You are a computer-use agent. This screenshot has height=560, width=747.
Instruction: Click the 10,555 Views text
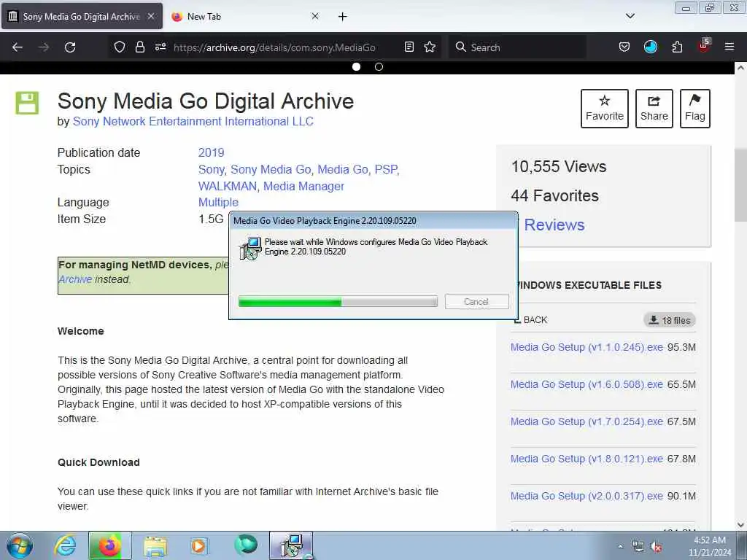(558, 167)
